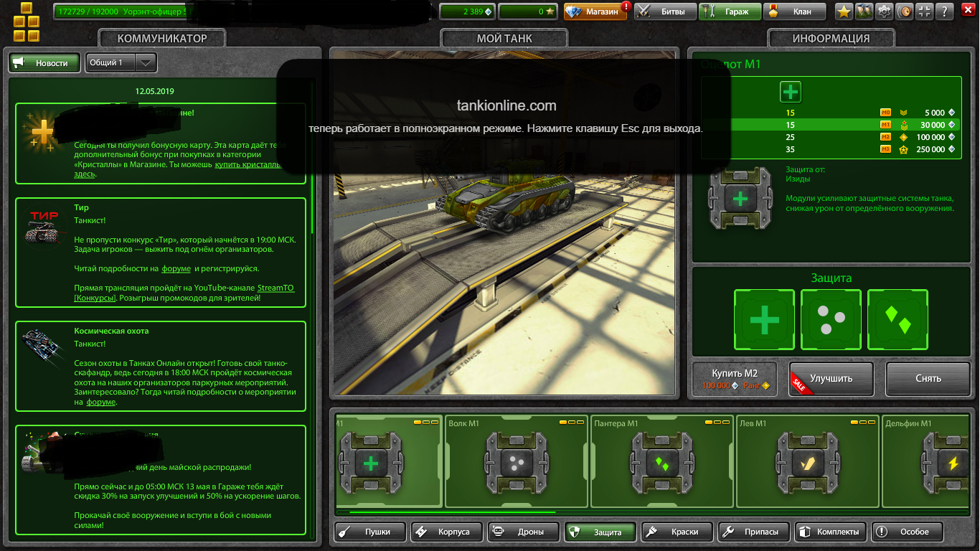Select the Лев M1 module card
Screen dimensions: 980x551
coord(807,462)
